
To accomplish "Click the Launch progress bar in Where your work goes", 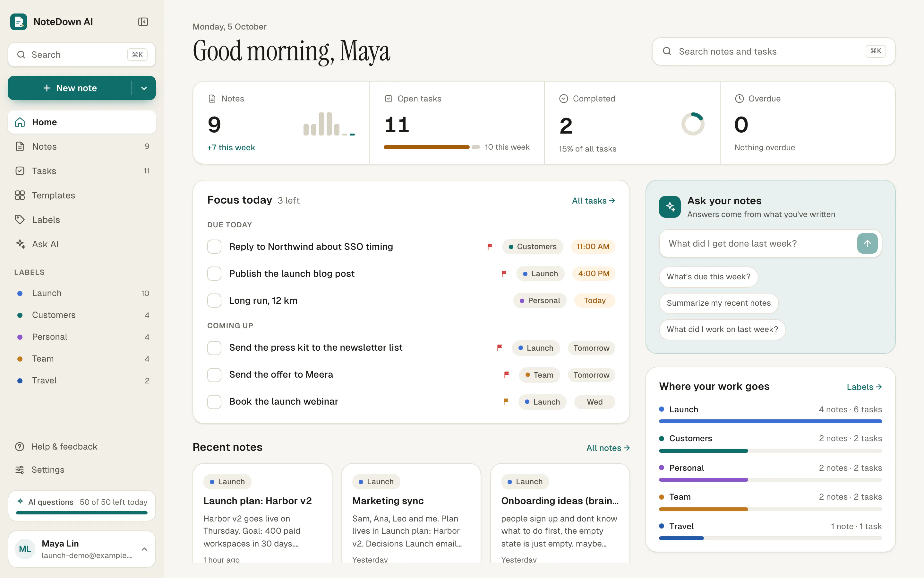I will tap(770, 421).
